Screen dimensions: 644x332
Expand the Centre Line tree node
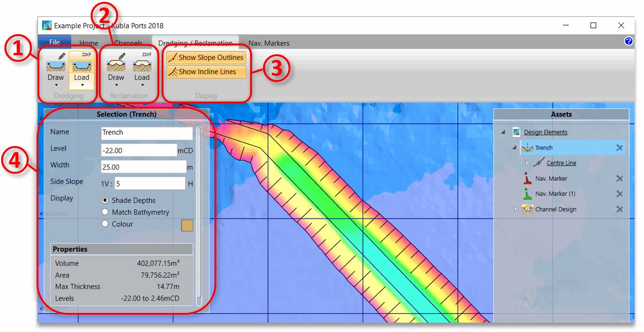[x=526, y=163]
